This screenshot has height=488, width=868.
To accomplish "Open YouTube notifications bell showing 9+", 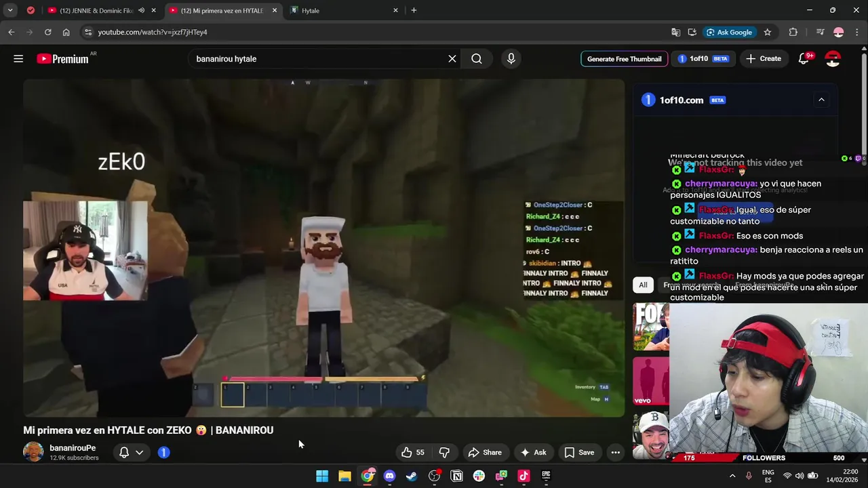I will pyautogui.click(x=804, y=59).
